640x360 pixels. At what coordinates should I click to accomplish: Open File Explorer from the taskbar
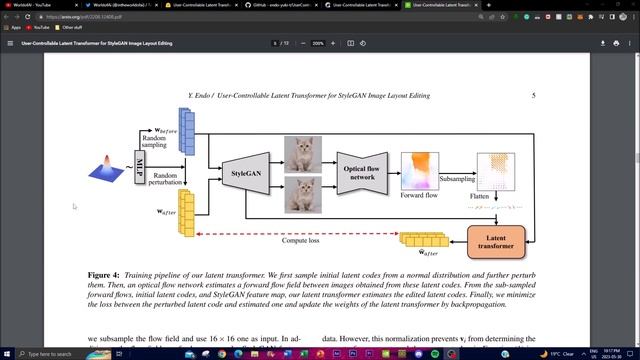pos(255,354)
